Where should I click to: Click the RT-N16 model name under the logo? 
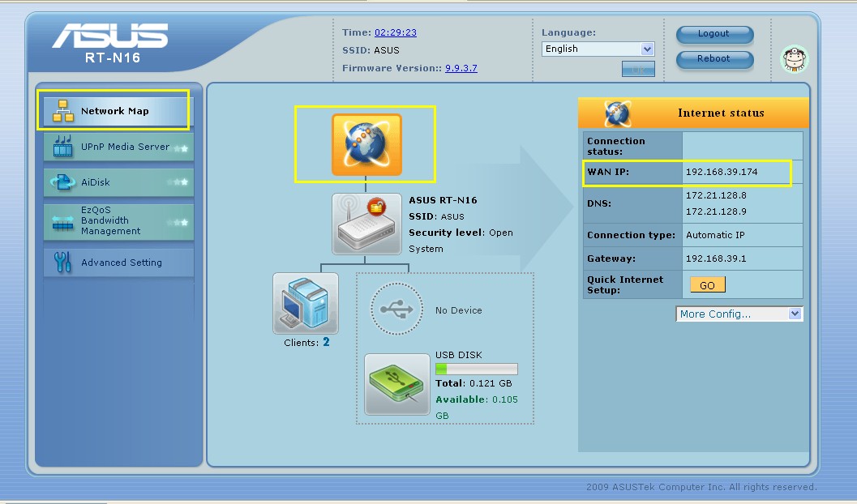pyautogui.click(x=113, y=58)
